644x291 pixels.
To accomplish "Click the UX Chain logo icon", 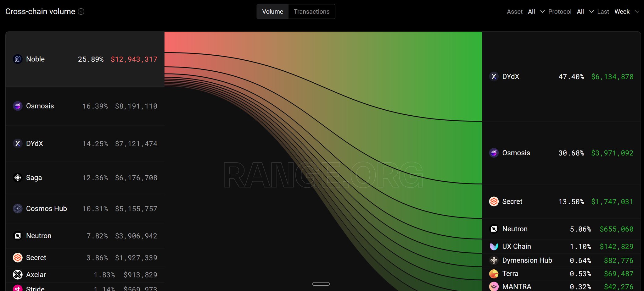I will pyautogui.click(x=494, y=246).
